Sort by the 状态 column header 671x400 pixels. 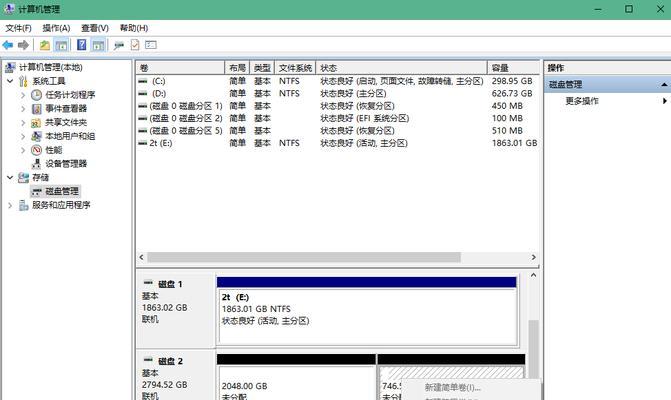[401, 68]
